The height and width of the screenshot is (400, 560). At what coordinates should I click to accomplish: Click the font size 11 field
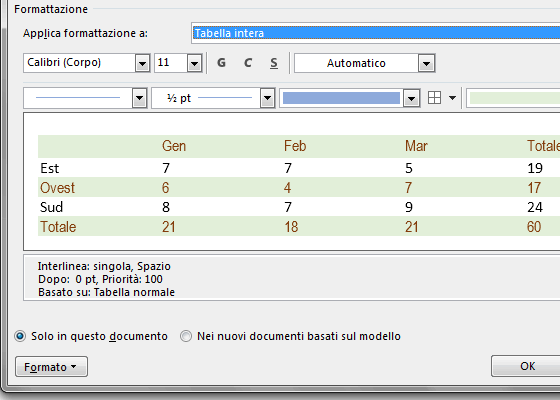click(171, 63)
